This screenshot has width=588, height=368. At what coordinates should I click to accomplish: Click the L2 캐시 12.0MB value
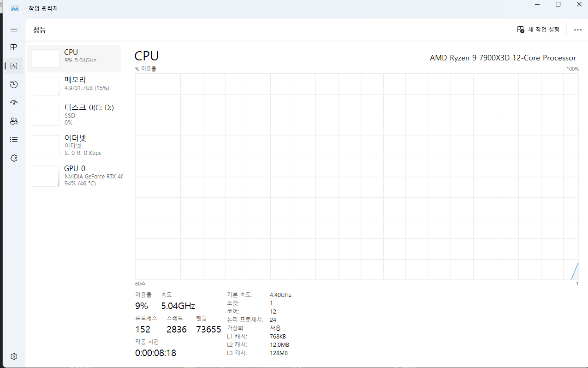(x=279, y=344)
